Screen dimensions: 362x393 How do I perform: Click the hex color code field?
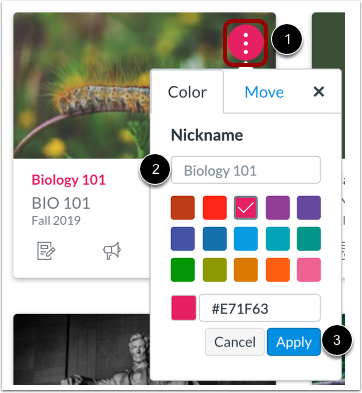(x=260, y=308)
